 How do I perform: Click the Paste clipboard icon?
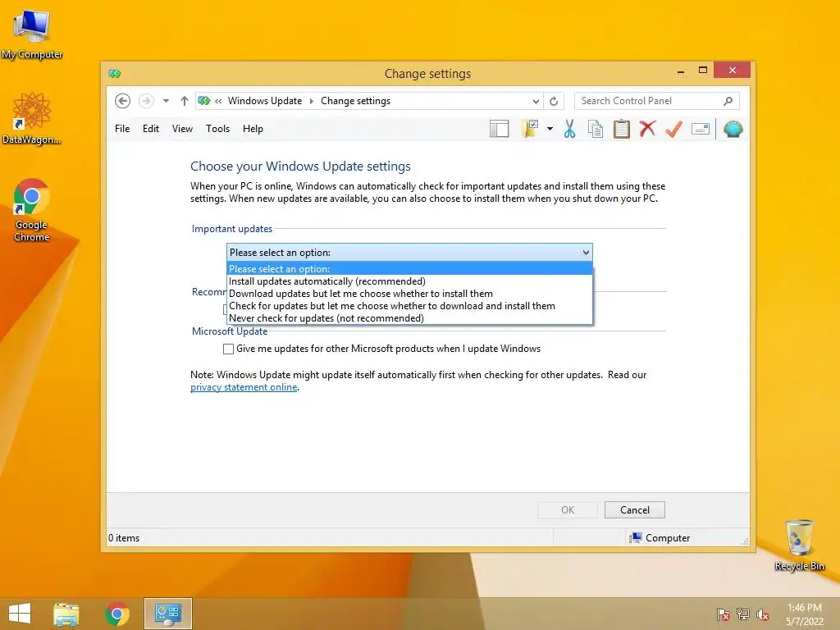(x=622, y=129)
